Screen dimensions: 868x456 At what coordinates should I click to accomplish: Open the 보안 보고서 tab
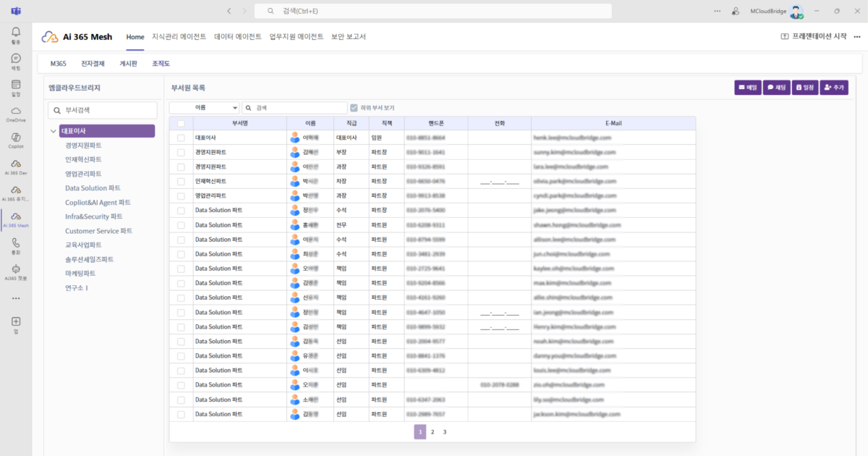(349, 37)
